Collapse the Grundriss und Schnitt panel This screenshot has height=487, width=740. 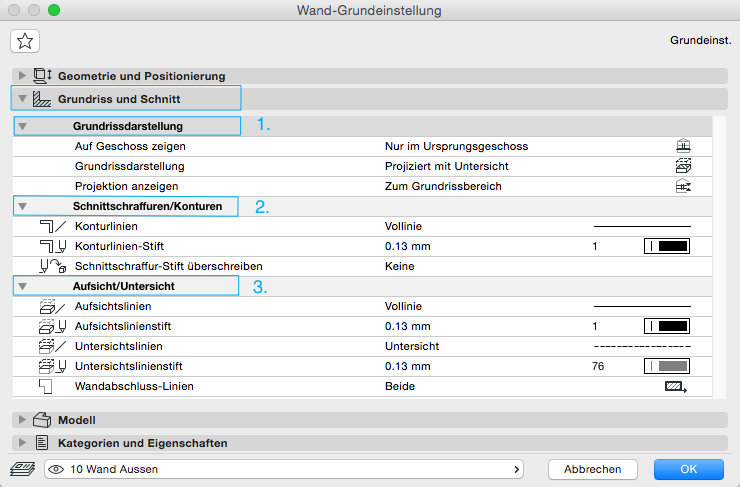[x=23, y=99]
